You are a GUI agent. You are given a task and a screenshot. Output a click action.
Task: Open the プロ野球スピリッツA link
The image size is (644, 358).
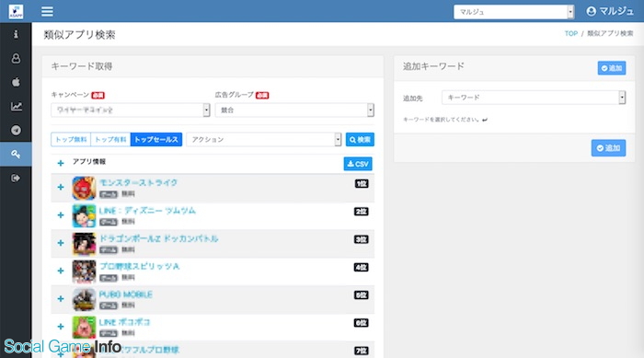[140, 266]
